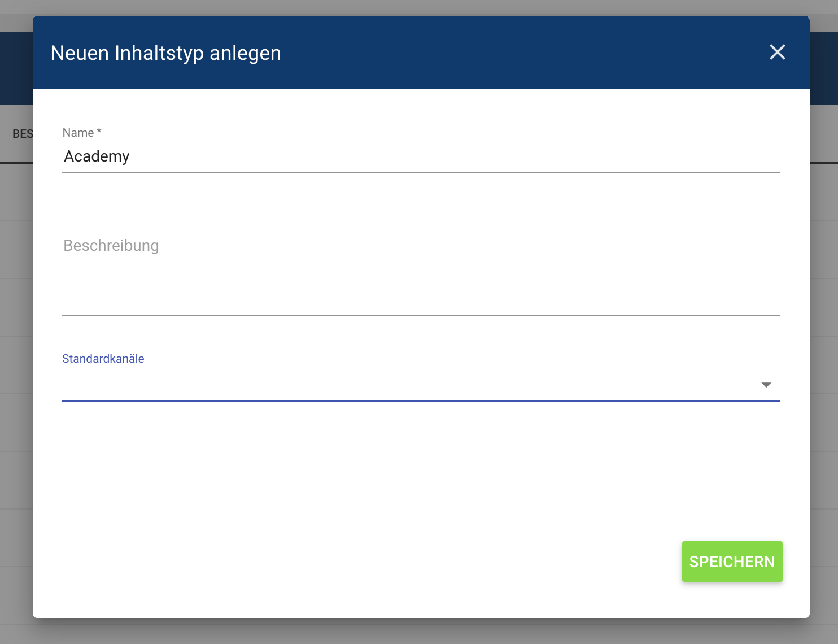Click the underline of the Beschreibung field
Viewport: 838px width, 644px height.
[x=421, y=315]
